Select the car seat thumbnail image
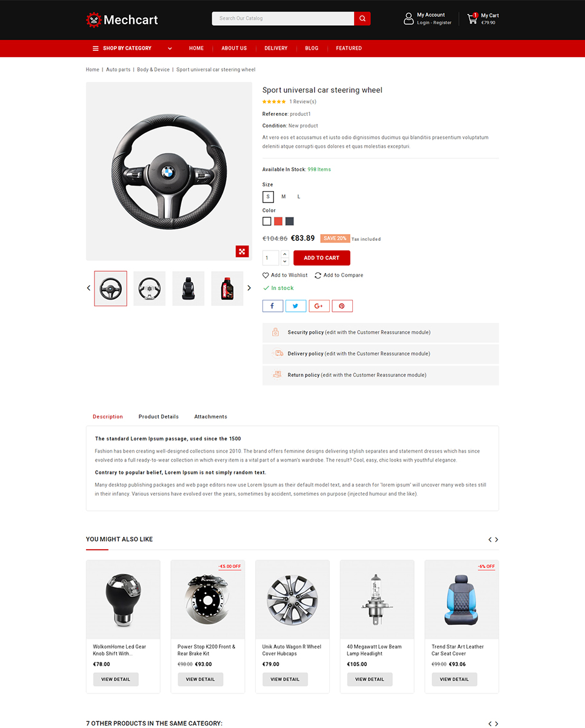 (x=189, y=288)
